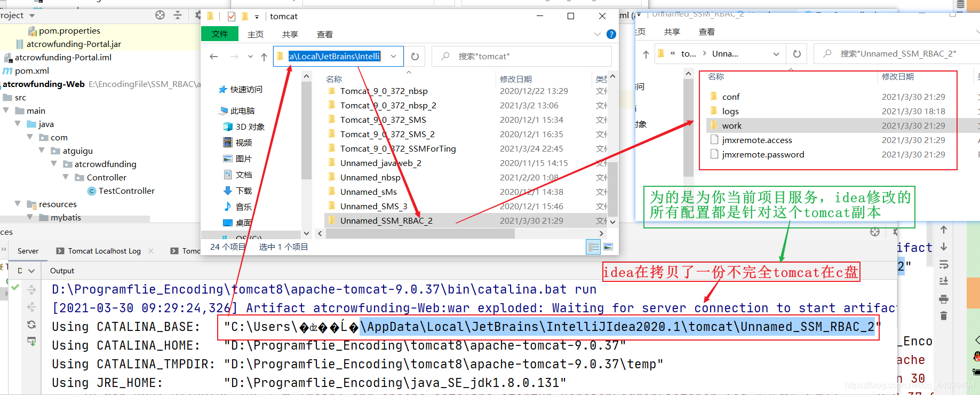Open address dropdown in Unnamed_SSM_RBAC_2 Explorer window
This screenshot has width=980, height=395.
pyautogui.click(x=776, y=54)
